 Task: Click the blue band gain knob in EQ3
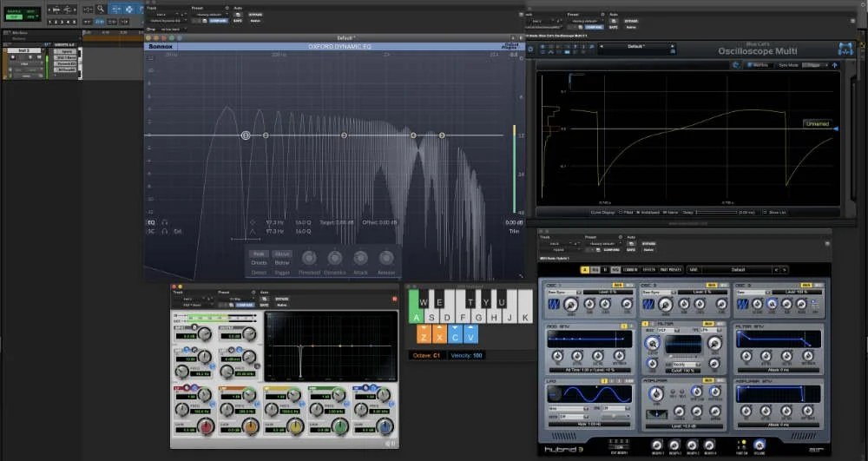click(x=385, y=426)
